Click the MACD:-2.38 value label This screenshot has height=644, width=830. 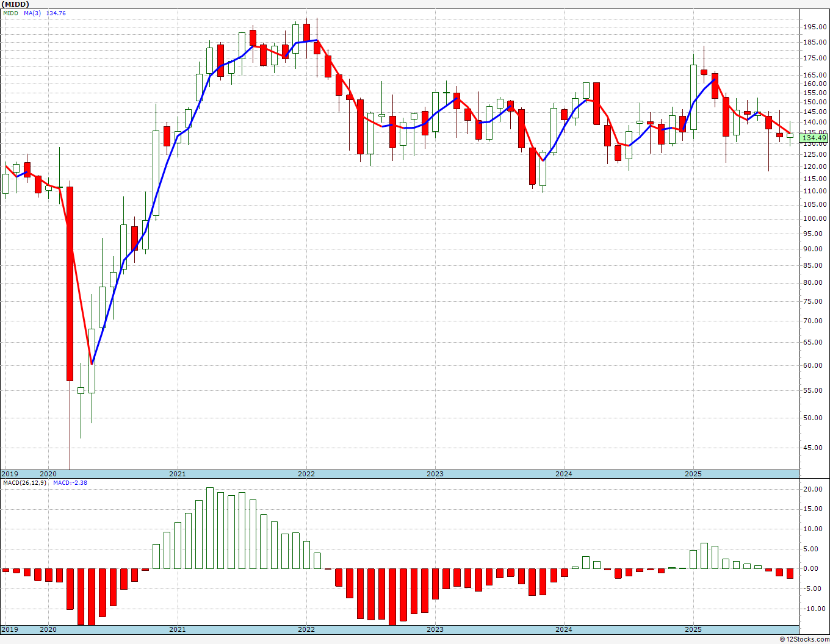70,482
